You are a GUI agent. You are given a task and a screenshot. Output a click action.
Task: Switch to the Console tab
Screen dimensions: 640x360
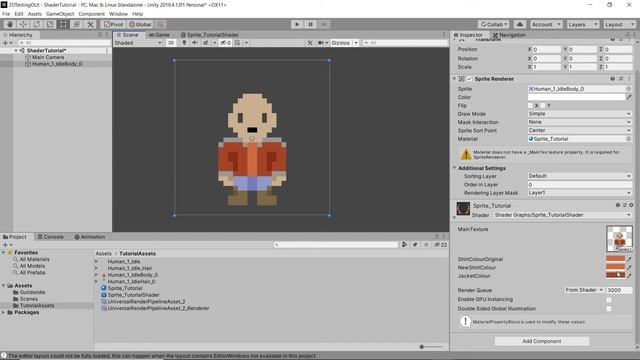click(x=51, y=237)
